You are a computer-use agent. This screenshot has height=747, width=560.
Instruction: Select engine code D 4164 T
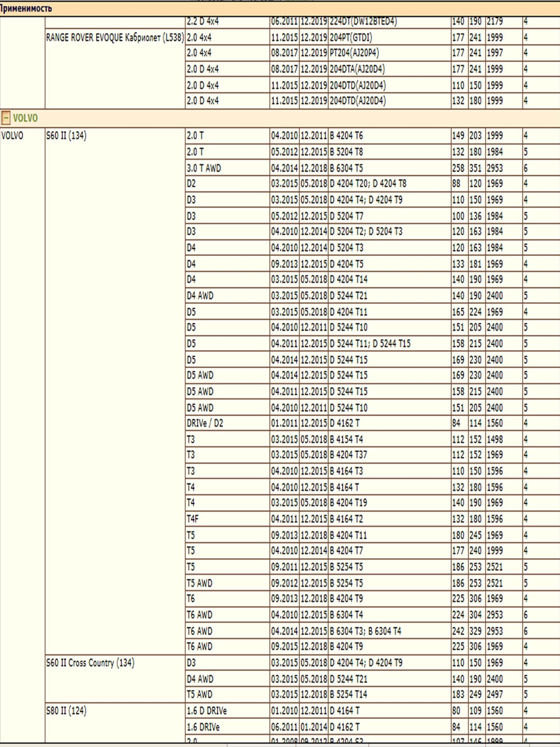345,711
